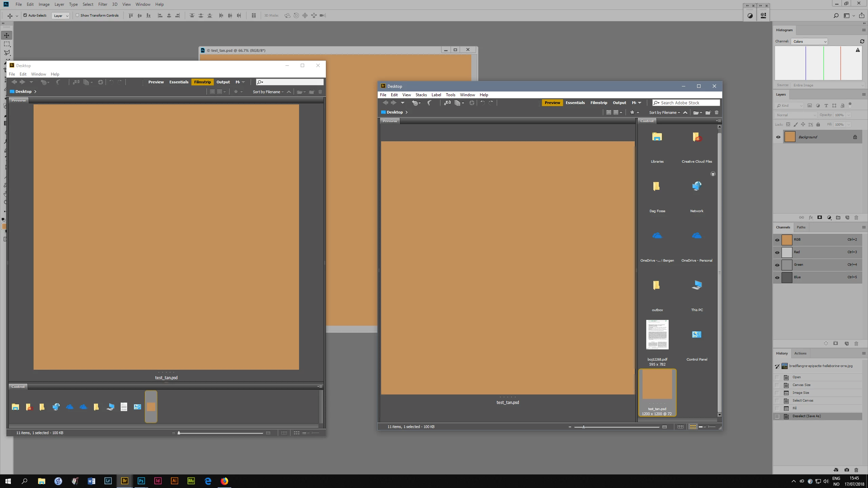Click the Create new layer icon
The height and width of the screenshot is (488, 868).
(847, 218)
